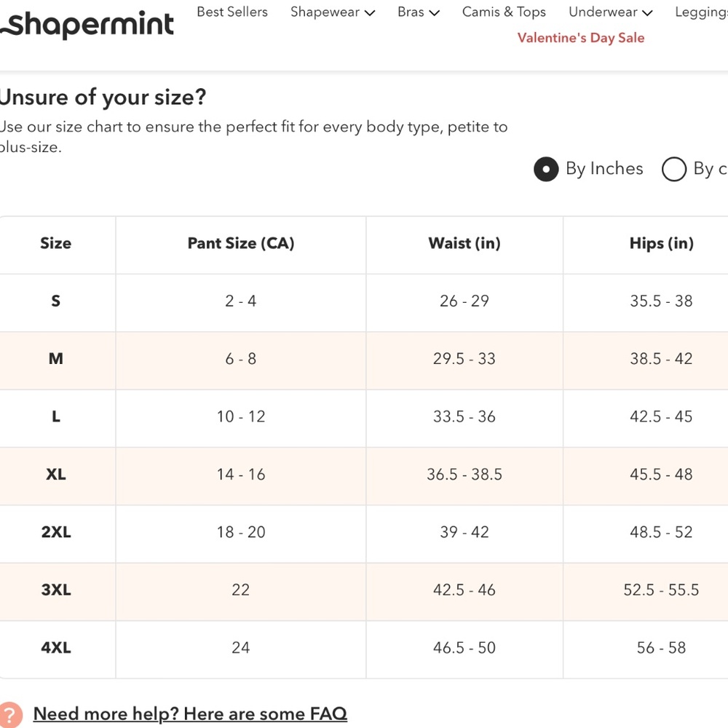The width and height of the screenshot is (728, 728).
Task: Click the orange question mark help icon
Action: coord(10,715)
